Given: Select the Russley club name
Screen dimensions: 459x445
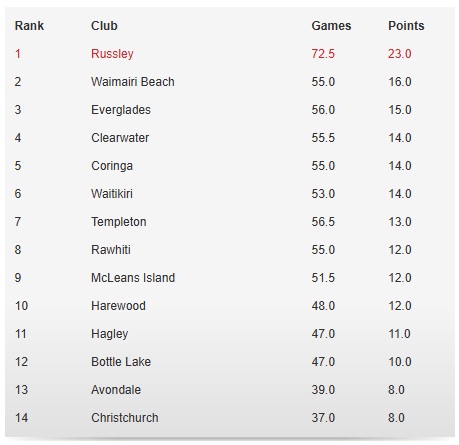Looking at the screenshot, I should click(x=112, y=54).
